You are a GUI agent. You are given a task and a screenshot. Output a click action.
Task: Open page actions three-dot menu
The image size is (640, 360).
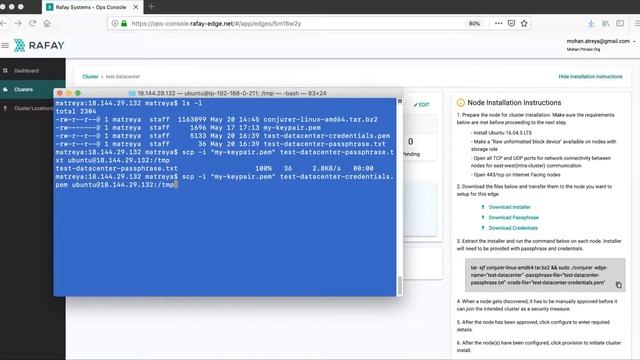pos(498,23)
